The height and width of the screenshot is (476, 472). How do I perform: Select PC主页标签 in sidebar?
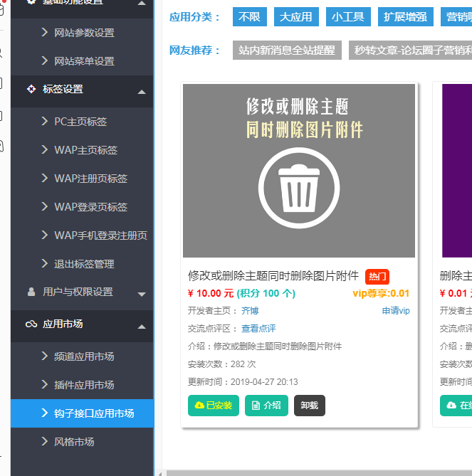pos(80,122)
